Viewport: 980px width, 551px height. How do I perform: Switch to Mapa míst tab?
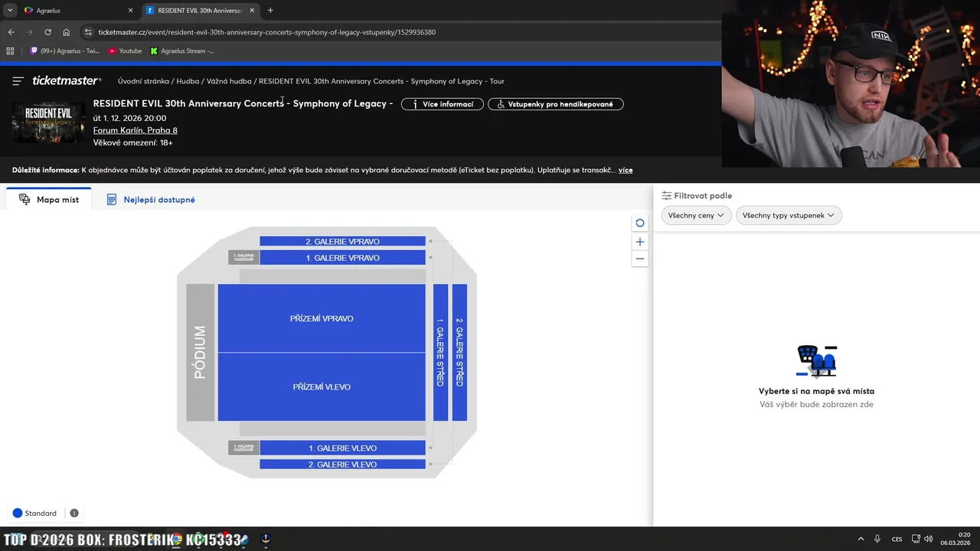tap(49, 200)
